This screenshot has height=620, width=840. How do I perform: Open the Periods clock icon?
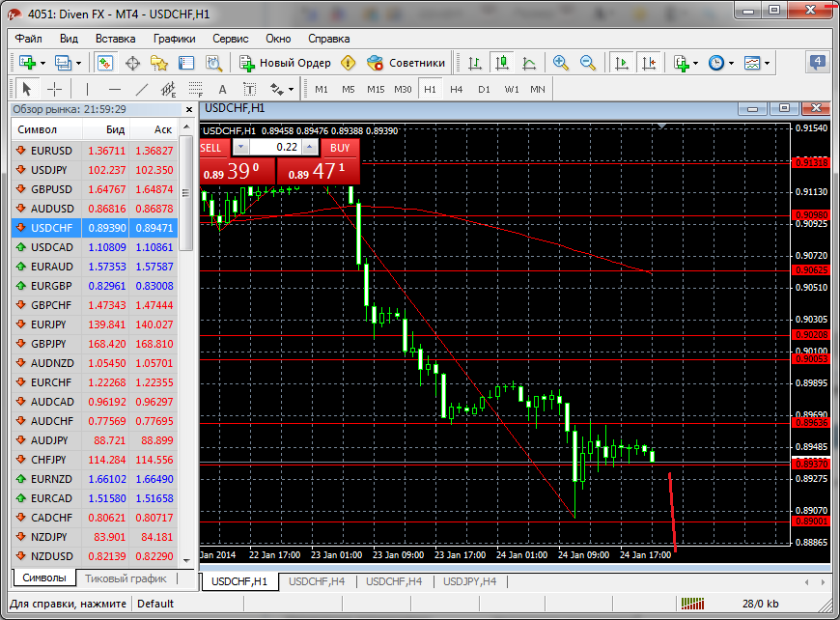coord(716,63)
